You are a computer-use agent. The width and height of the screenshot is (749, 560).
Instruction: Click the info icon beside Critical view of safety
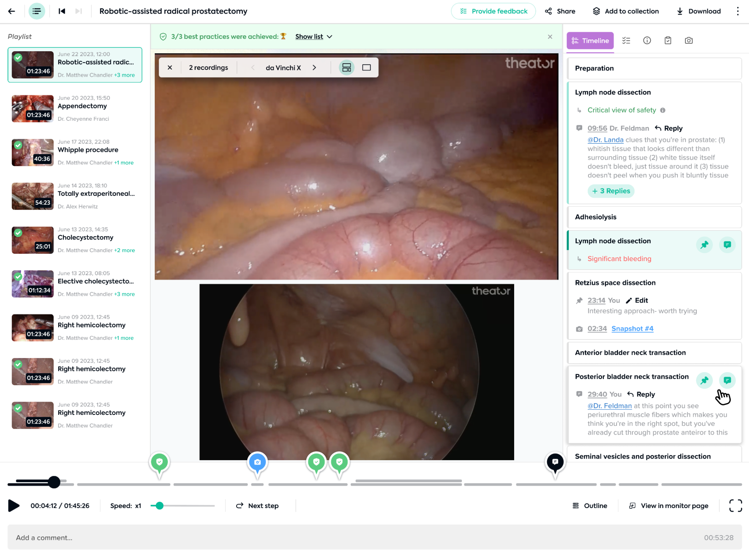click(663, 110)
